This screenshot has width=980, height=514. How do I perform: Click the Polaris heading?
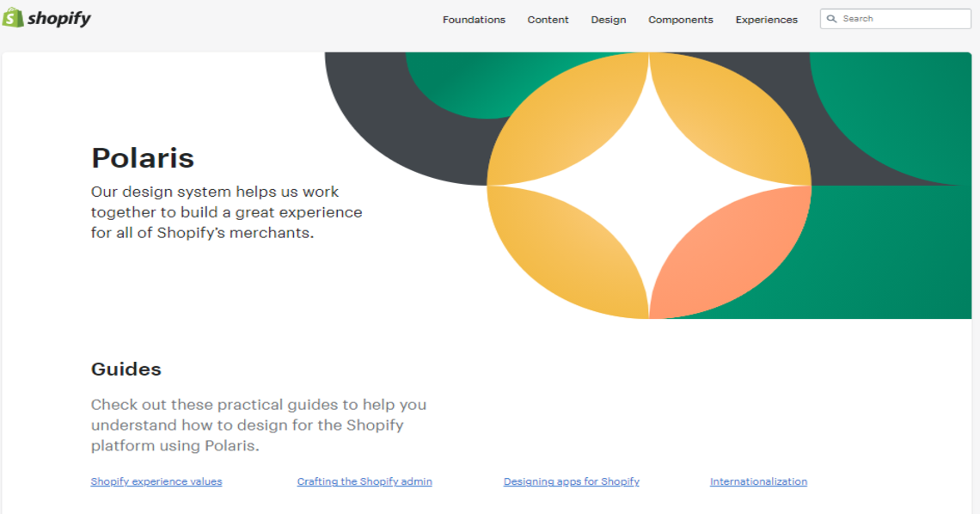point(143,157)
